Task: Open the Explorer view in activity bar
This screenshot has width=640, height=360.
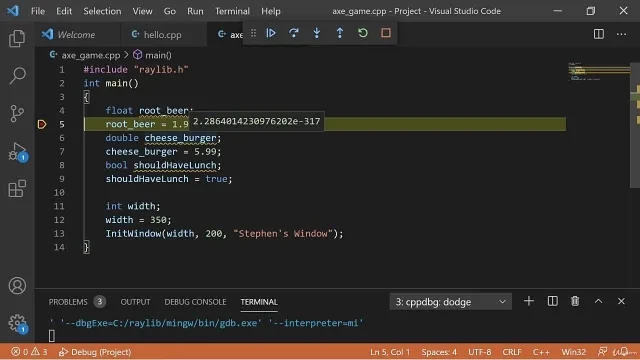Action: point(17,39)
